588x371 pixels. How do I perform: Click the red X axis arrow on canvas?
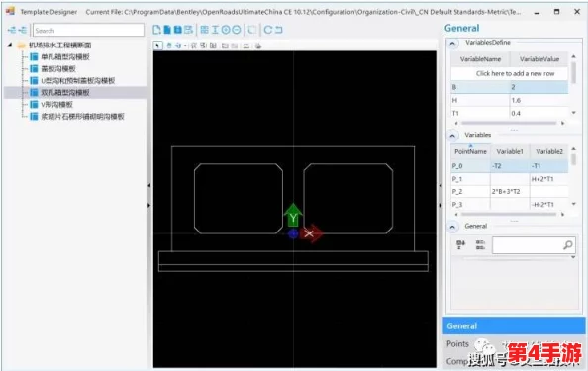(x=311, y=233)
